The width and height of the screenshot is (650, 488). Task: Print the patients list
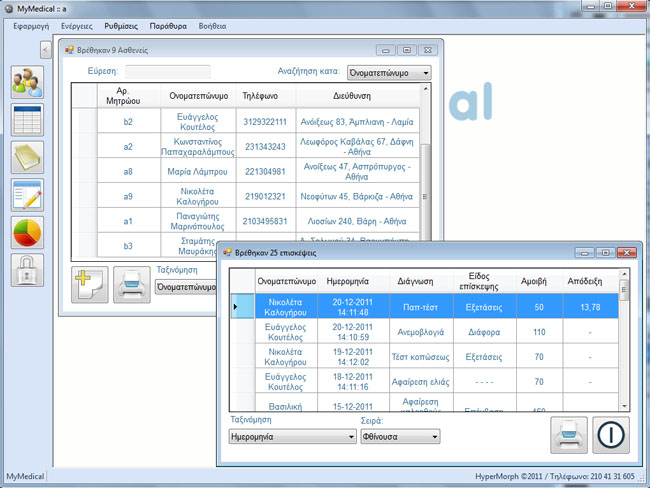tap(132, 284)
